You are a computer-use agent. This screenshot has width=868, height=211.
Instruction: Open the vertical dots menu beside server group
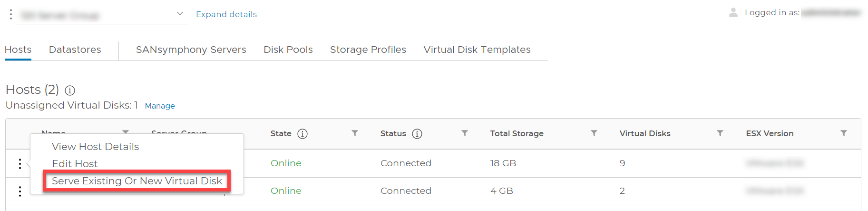10,14
